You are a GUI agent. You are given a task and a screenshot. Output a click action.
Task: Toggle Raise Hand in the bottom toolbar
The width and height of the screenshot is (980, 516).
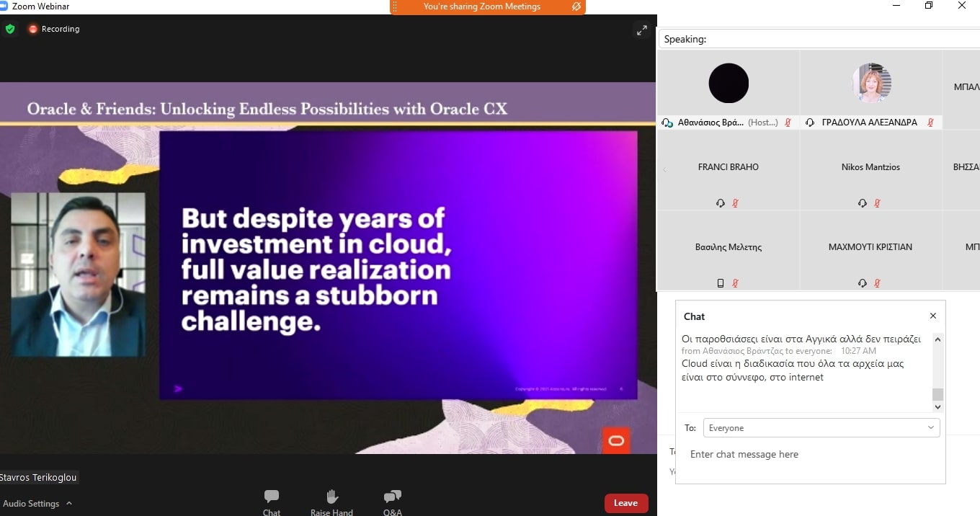pyautogui.click(x=331, y=497)
